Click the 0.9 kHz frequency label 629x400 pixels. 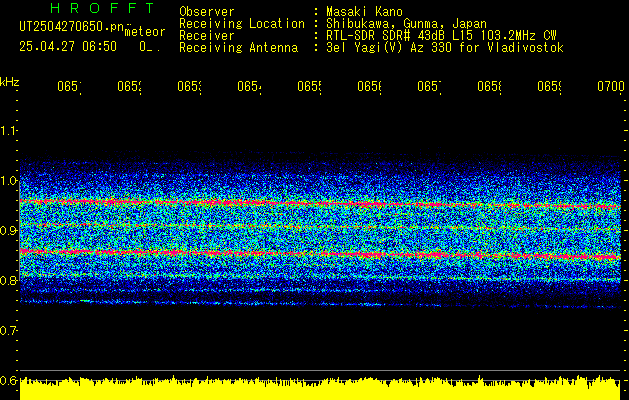pyautogui.click(x=8, y=230)
